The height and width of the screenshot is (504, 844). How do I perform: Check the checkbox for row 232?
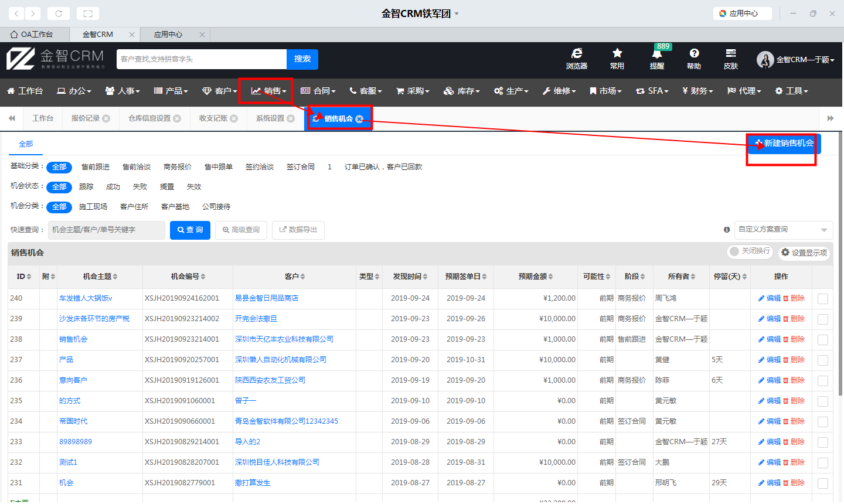pos(823,463)
